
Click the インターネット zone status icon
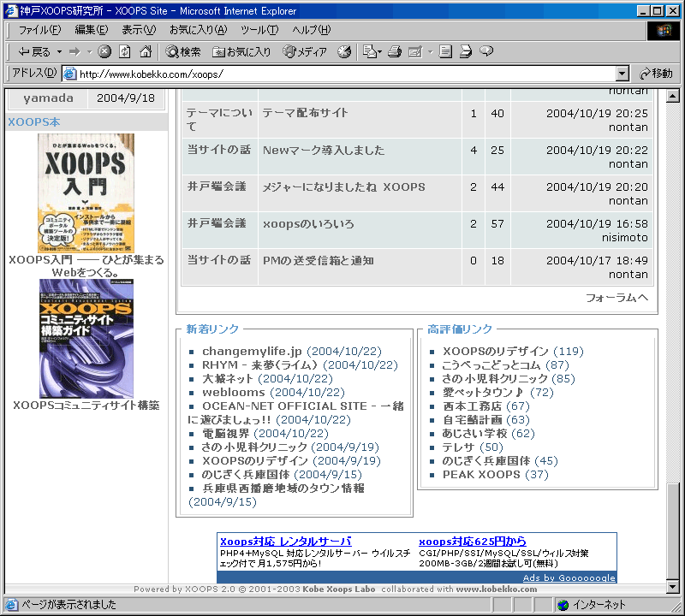(x=563, y=605)
